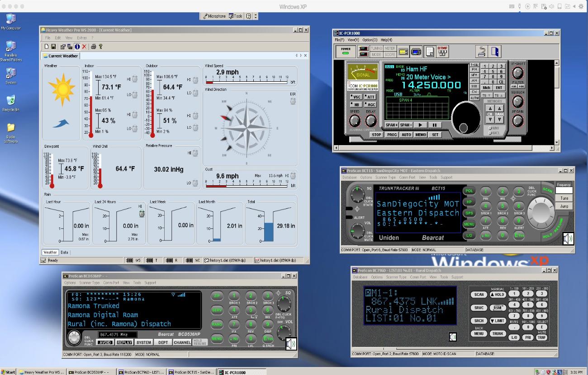Open Scanner Type menu in ProScan BCT15
588x375 pixels.
[386, 178]
